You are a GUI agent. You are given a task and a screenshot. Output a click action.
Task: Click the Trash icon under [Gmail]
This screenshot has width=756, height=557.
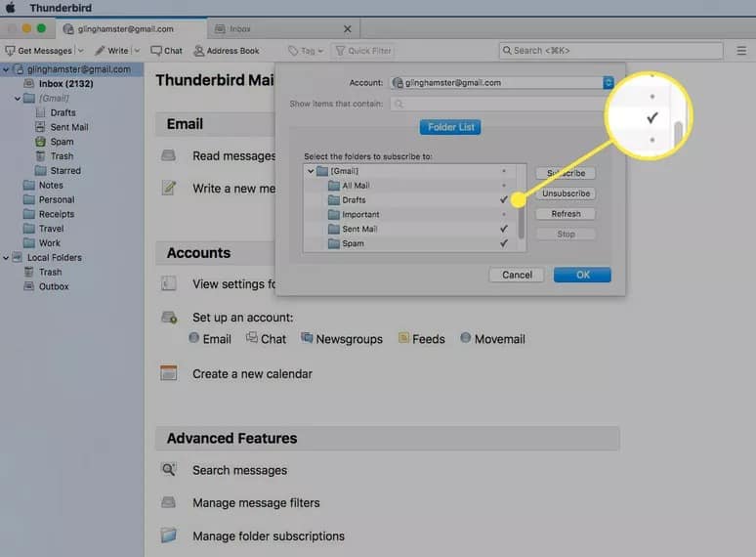(40, 156)
